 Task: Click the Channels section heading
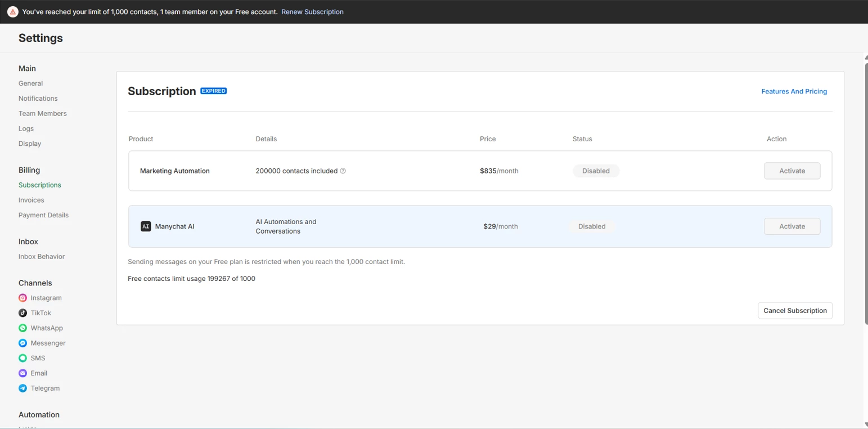pyautogui.click(x=35, y=283)
